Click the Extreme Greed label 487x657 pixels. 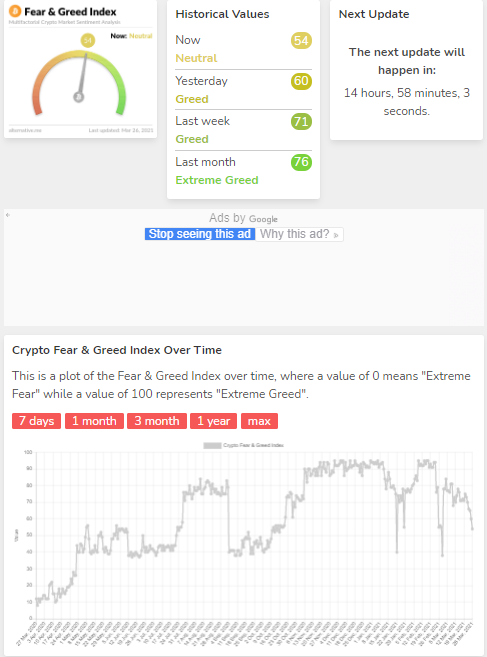click(217, 180)
